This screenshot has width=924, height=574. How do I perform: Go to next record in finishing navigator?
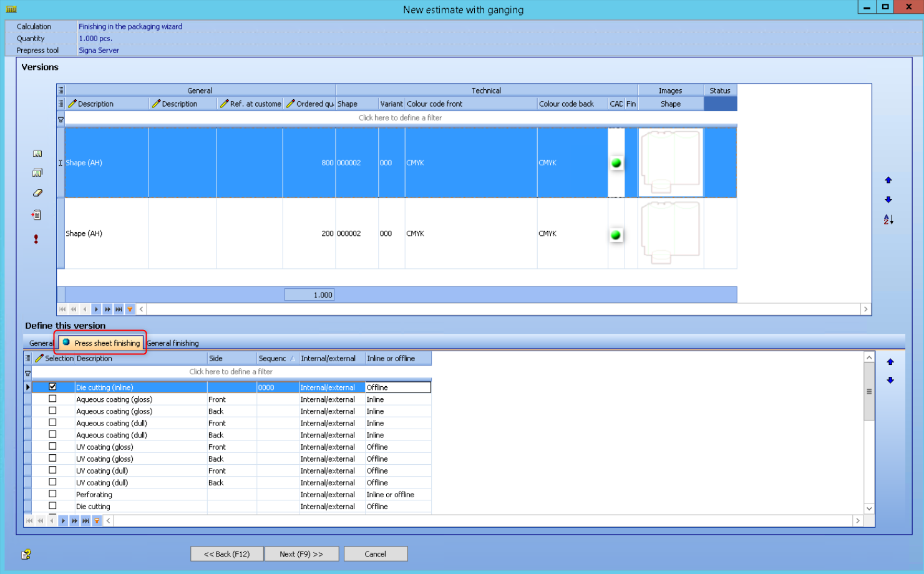pyautogui.click(x=63, y=520)
